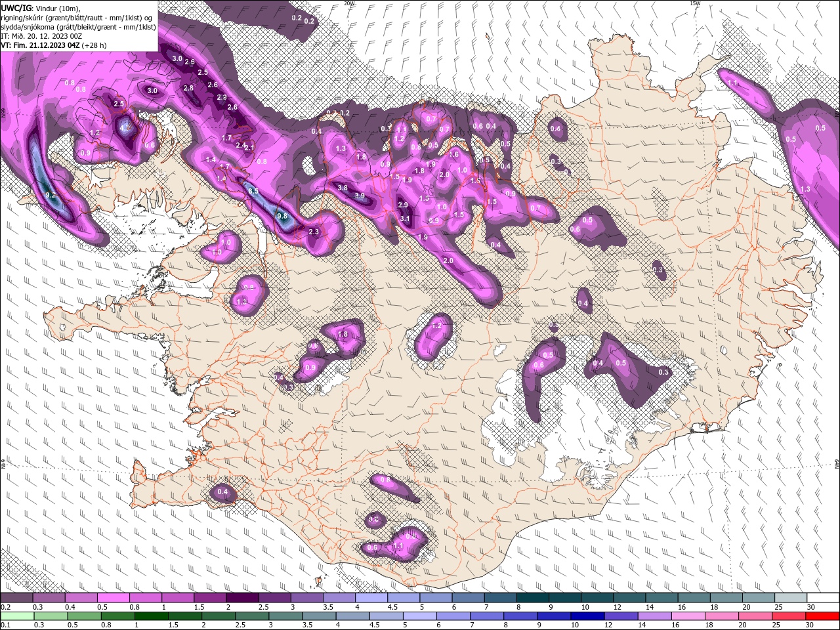Image resolution: width=840 pixels, height=630 pixels.
Task: Pick the bright red last swatch, lower scale
Action: [822, 616]
